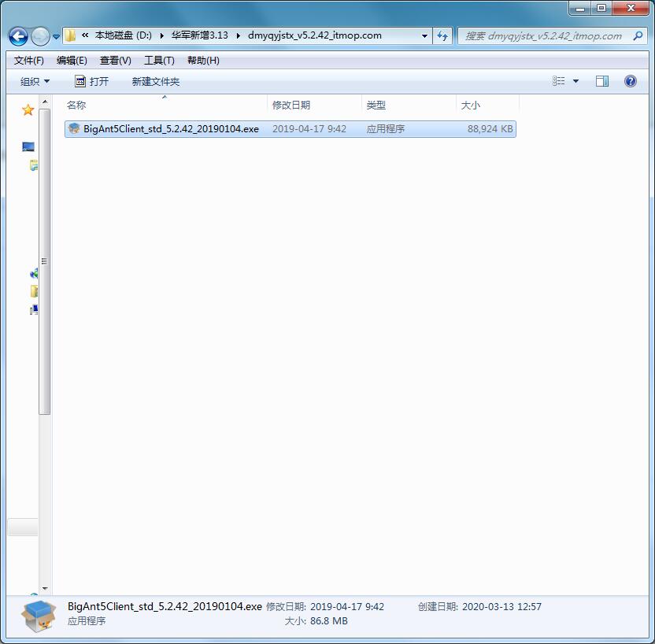Viewport: 655px width, 644px height.
Task: Open the address bar history dropdown
Action: [x=424, y=36]
